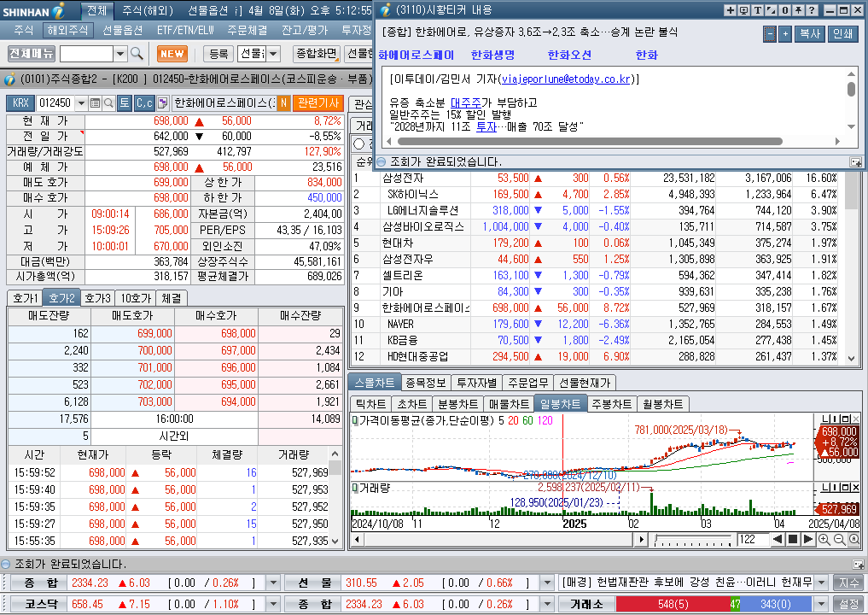The image size is (868, 615).
Task: Click the chart period slider track
Action: tap(692, 539)
